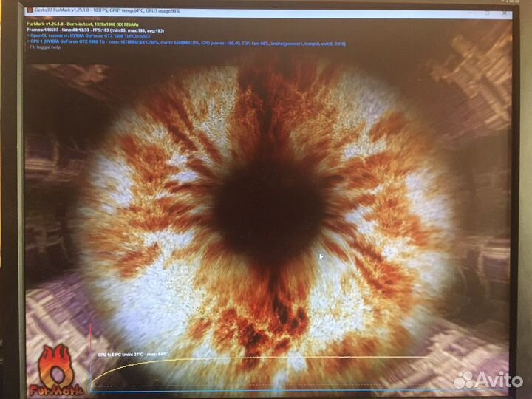
Task: Click the Geeks3D FurMark window title text
Action: pyautogui.click(x=107, y=11)
